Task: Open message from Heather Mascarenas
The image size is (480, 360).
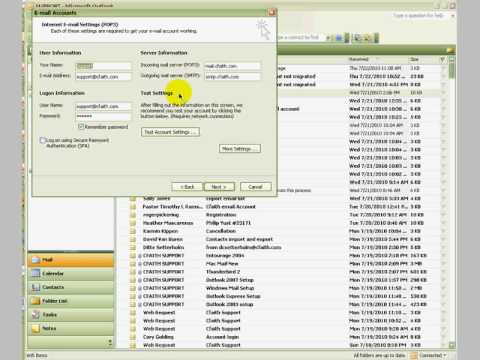Action: 168,223
